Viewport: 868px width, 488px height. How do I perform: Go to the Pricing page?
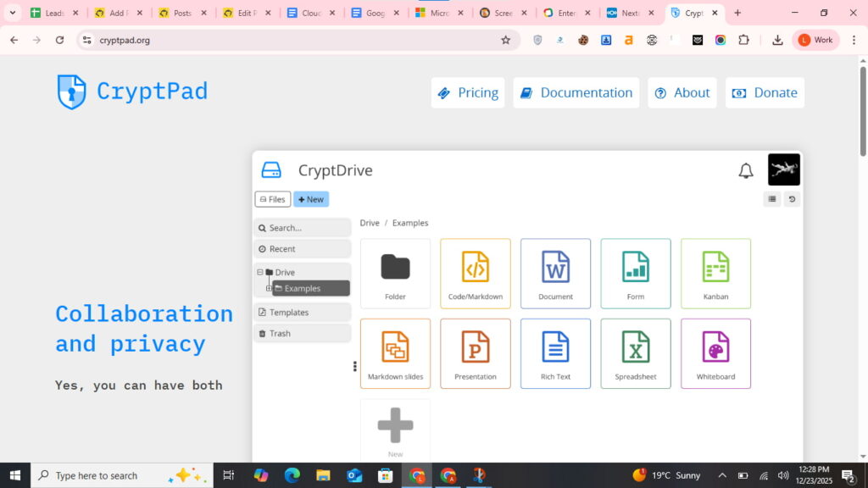[468, 93]
